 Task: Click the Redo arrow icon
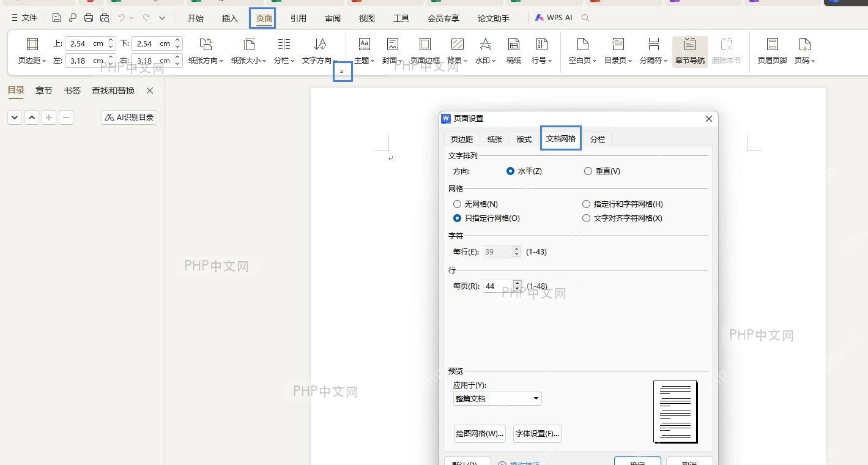(x=146, y=18)
